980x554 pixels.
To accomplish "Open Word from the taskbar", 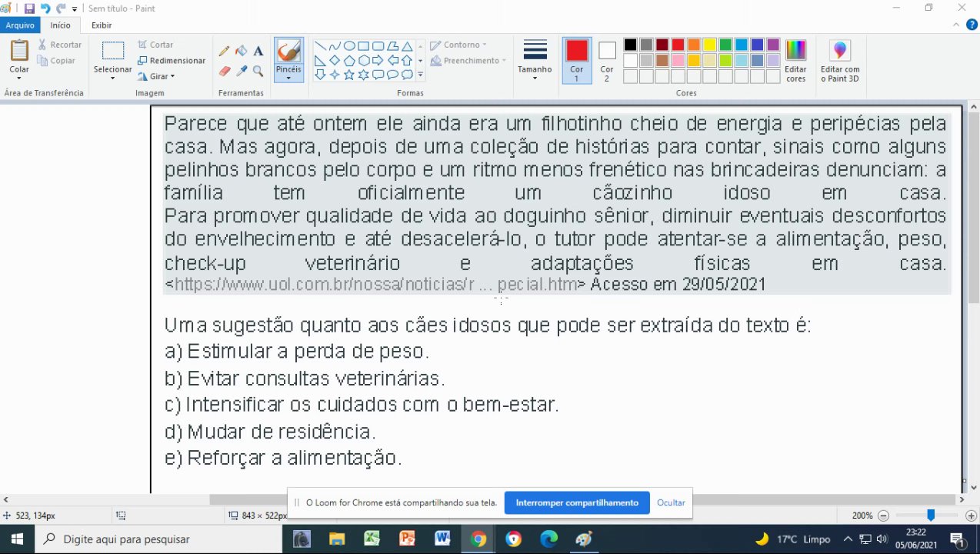I will (x=442, y=539).
